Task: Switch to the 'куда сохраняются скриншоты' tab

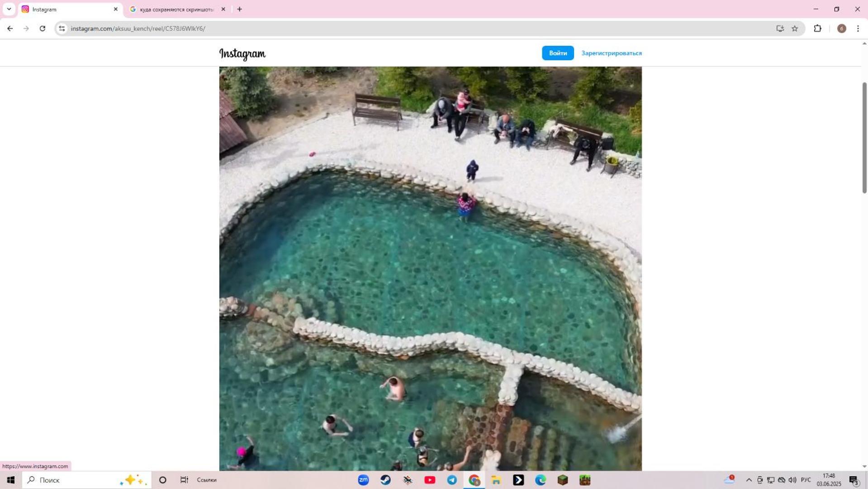Action: (x=177, y=9)
